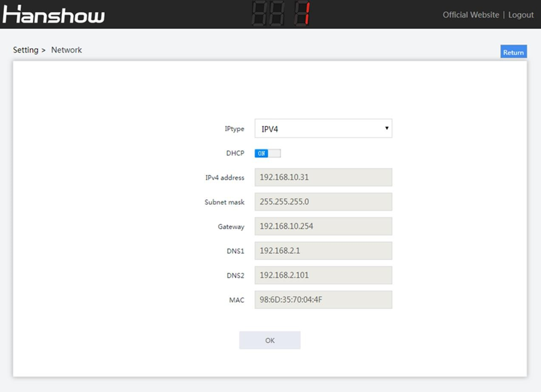Go to Setting in the breadcrumb
Viewport: 541px width, 392px height.
pos(25,50)
